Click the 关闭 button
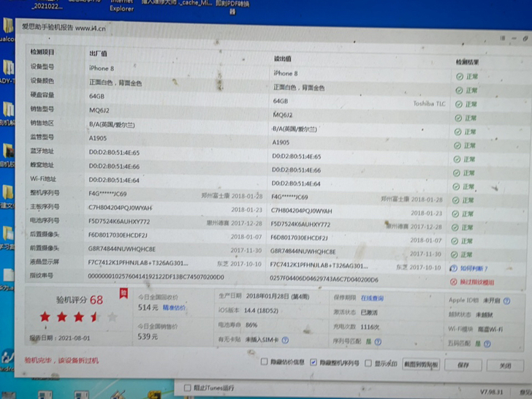Screen dimensions: 532x399 coord(505,365)
